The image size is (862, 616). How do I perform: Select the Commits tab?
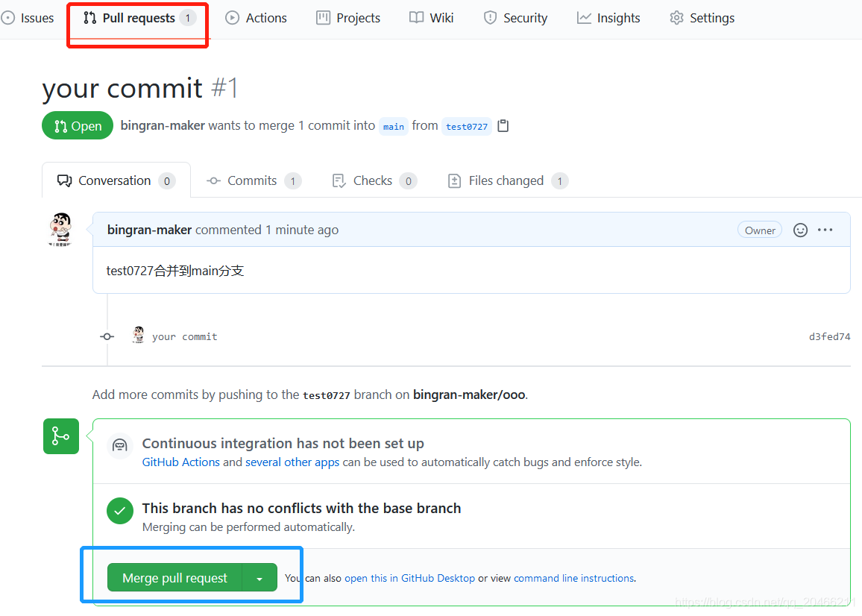tap(254, 180)
